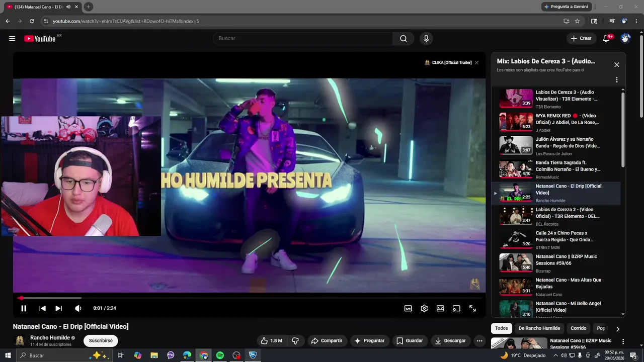644x362 pixels.
Task: Skip to the next video in playlist
Action: 59,308
